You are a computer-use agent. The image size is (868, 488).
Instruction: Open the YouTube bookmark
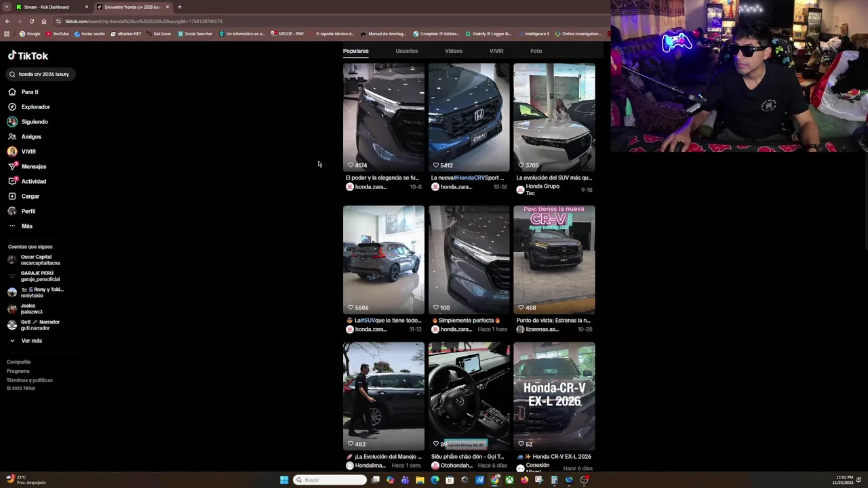click(58, 33)
